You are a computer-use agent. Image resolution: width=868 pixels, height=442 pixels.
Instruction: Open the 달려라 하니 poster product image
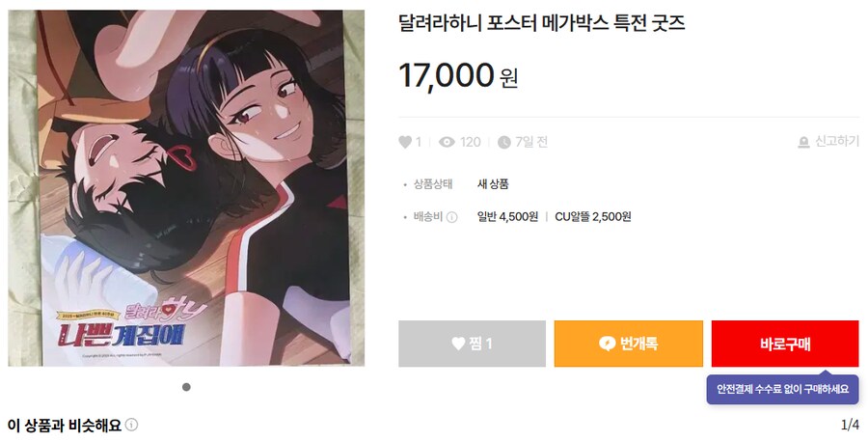pyautogui.click(x=186, y=188)
